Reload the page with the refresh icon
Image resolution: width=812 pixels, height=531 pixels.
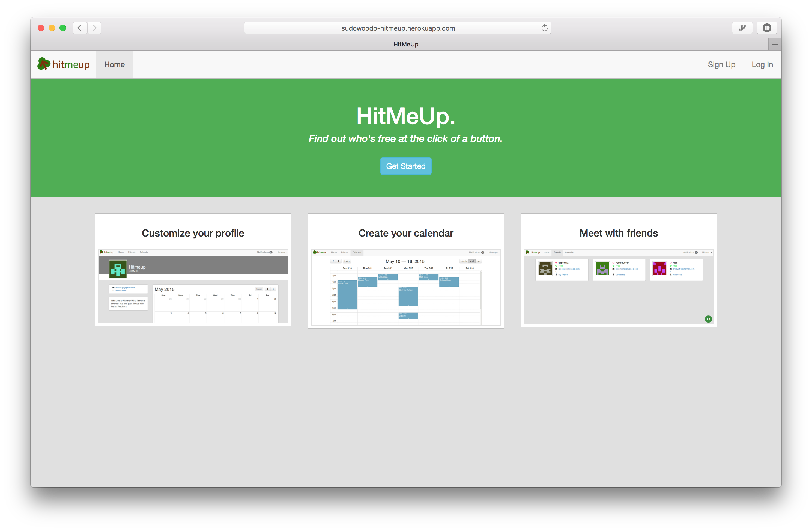[544, 28]
